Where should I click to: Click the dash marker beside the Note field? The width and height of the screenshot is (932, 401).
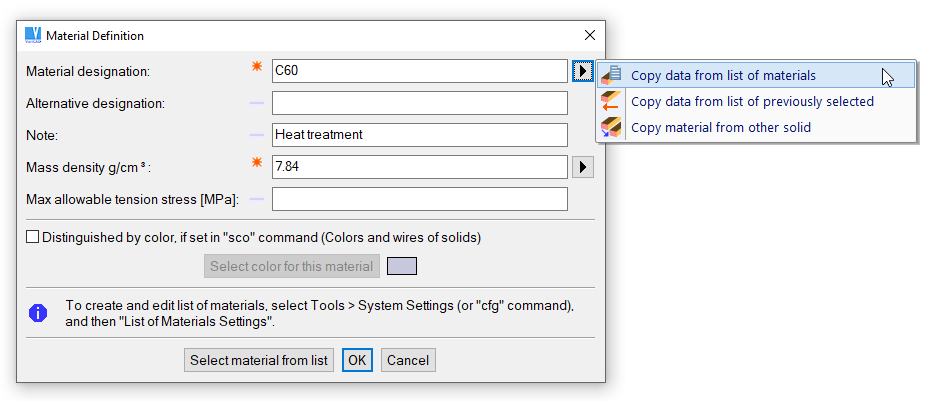[257, 134]
